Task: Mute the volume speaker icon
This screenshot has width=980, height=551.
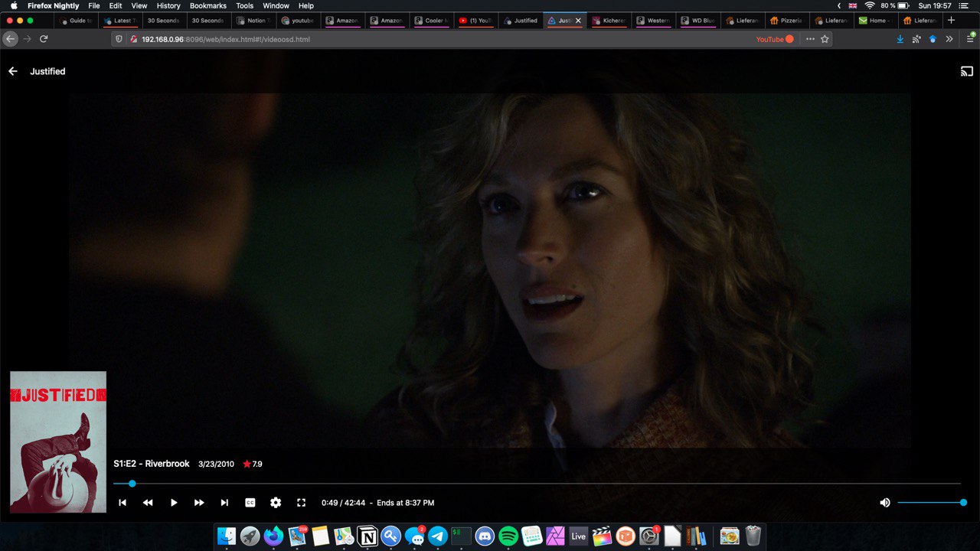Action: coord(885,503)
